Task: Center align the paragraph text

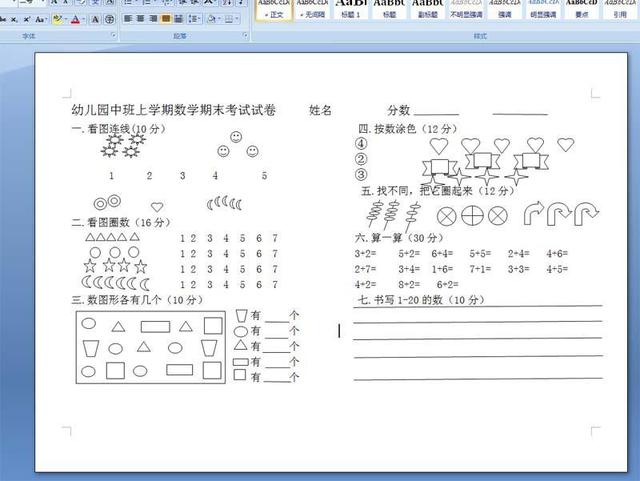Action: coord(141,19)
